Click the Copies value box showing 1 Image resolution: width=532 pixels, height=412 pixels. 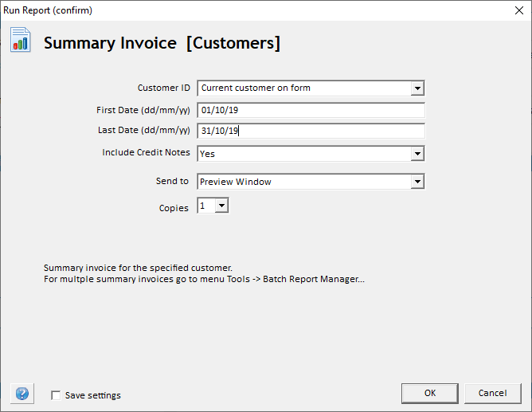click(x=205, y=206)
